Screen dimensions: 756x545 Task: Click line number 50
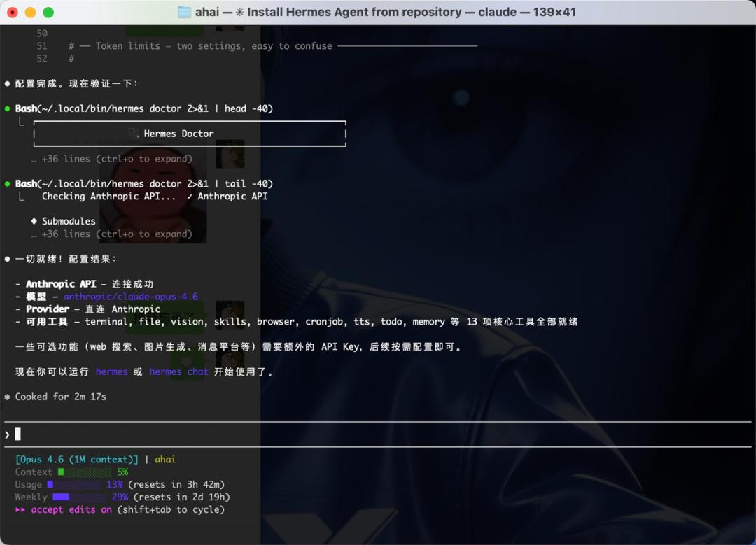click(x=42, y=34)
